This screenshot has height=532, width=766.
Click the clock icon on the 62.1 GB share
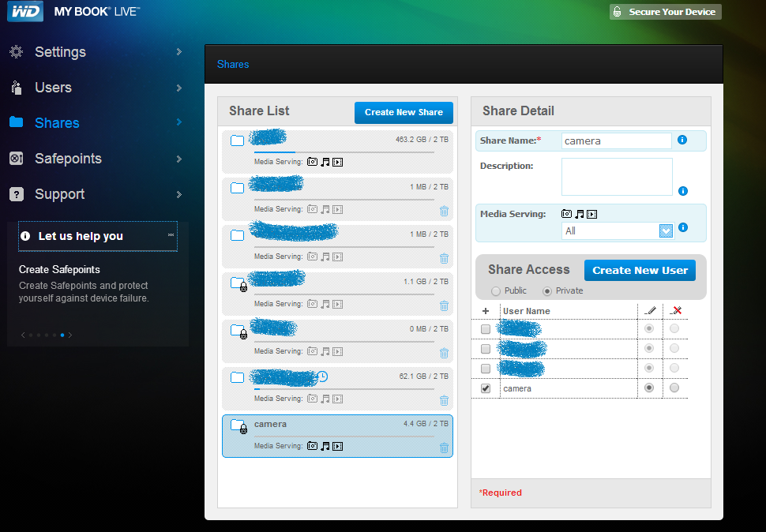[322, 377]
